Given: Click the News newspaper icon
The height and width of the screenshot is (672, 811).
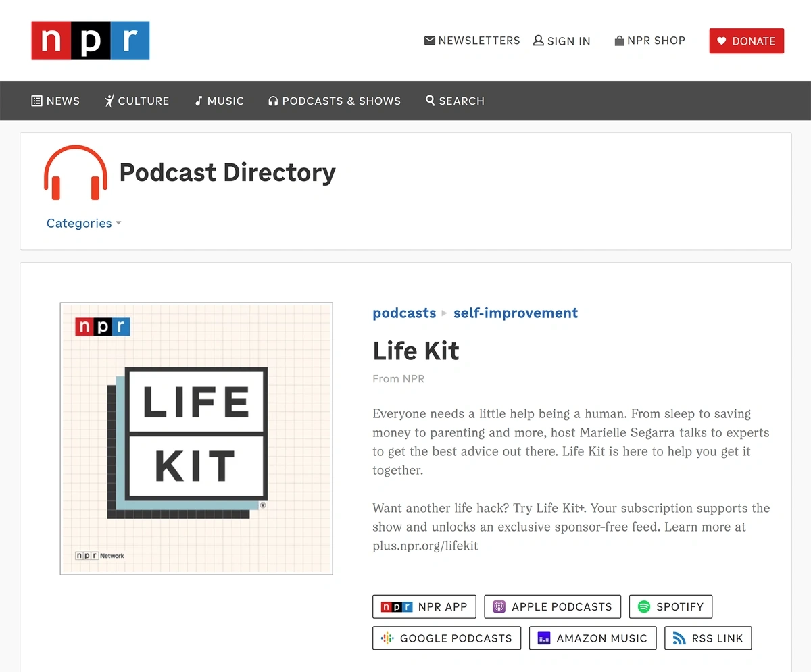Looking at the screenshot, I should click(x=36, y=101).
